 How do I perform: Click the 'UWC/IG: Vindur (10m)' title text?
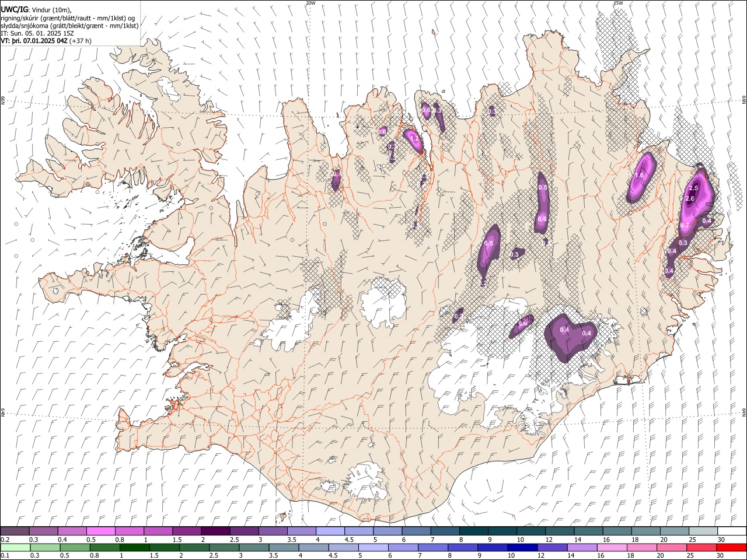pos(35,10)
